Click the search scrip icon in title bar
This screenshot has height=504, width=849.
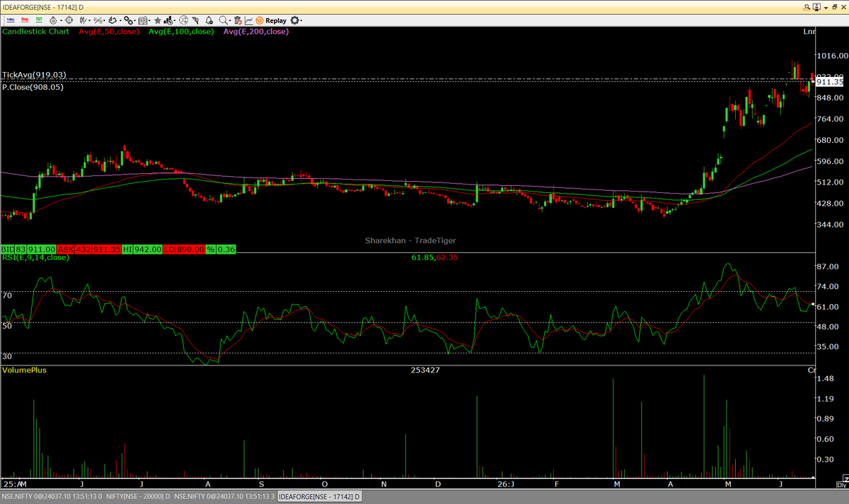(x=808, y=6)
